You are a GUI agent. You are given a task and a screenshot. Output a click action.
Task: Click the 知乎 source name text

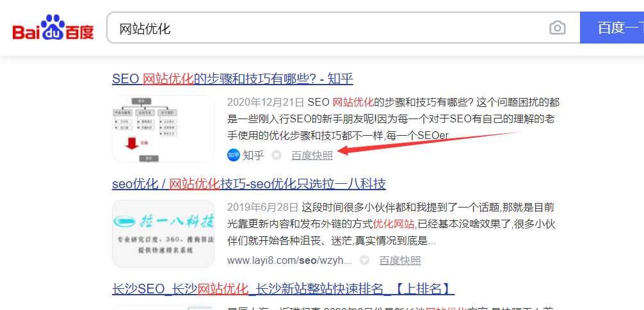tap(254, 155)
